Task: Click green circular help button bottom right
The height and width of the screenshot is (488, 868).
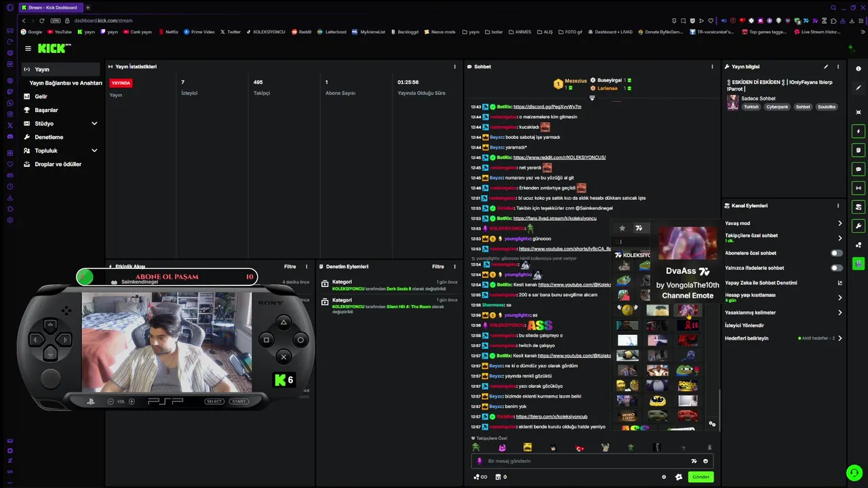Action: pyautogui.click(x=854, y=472)
